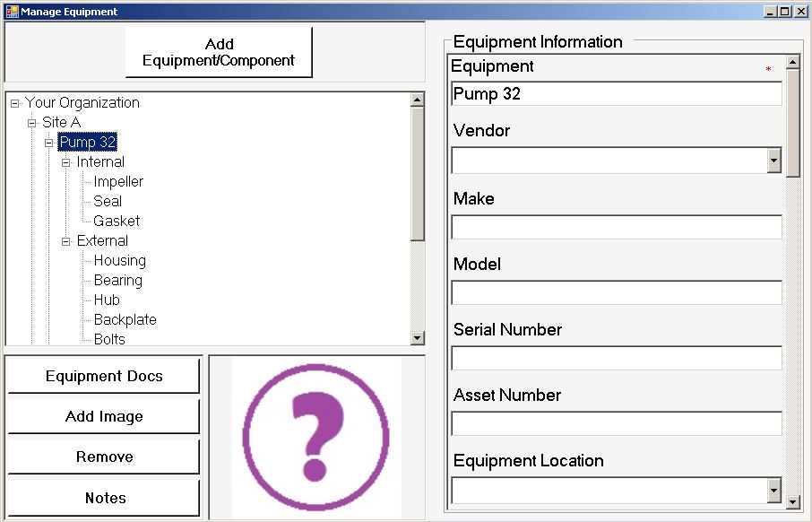The height and width of the screenshot is (522, 812).
Task: Collapse the Site A tree node
Action: tap(32, 123)
